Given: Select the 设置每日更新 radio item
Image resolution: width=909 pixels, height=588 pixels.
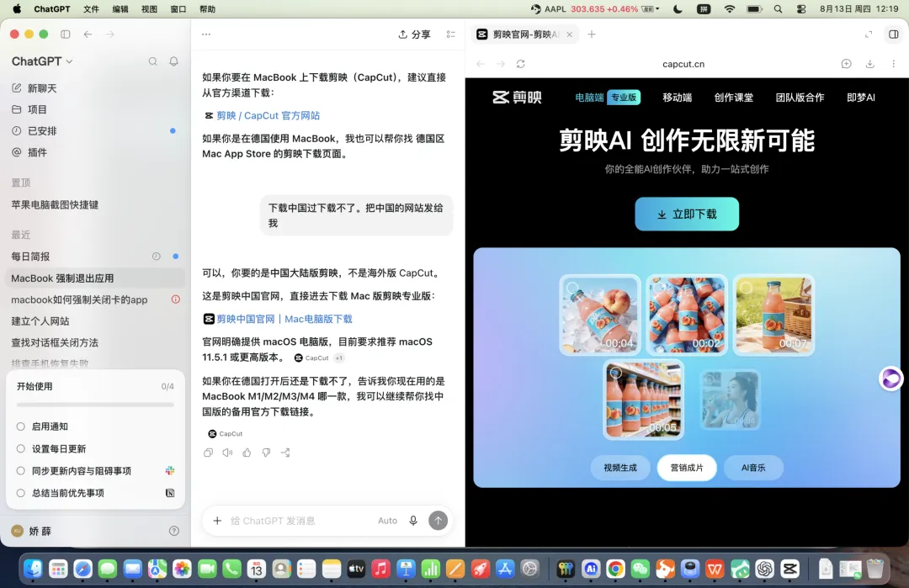Looking at the screenshot, I should [x=21, y=449].
